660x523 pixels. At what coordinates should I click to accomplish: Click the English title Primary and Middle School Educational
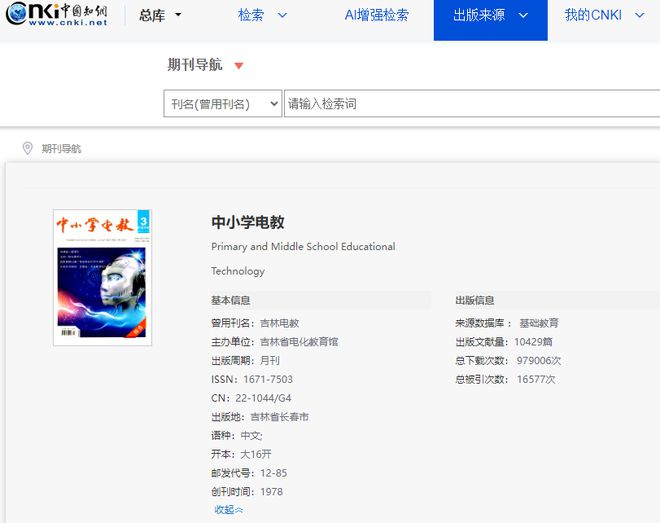(x=303, y=247)
